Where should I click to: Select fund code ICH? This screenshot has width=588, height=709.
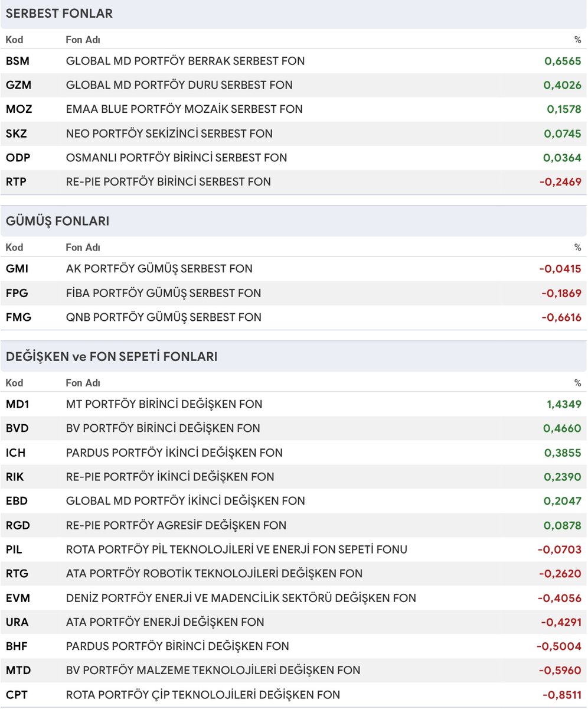16,453
